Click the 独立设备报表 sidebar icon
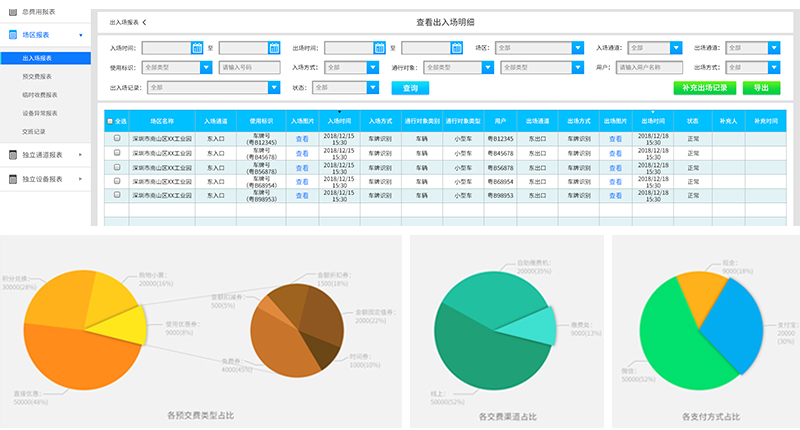The image size is (800, 430). click(x=11, y=179)
